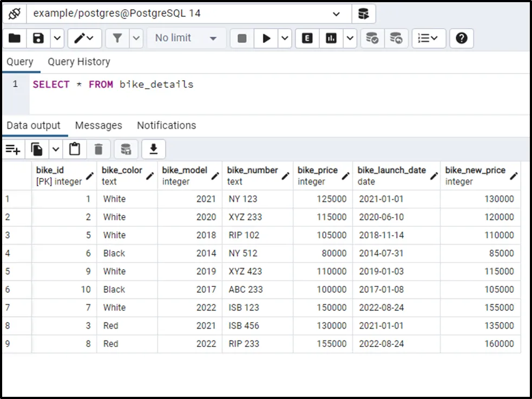Open the Help question mark icon

tap(461, 38)
